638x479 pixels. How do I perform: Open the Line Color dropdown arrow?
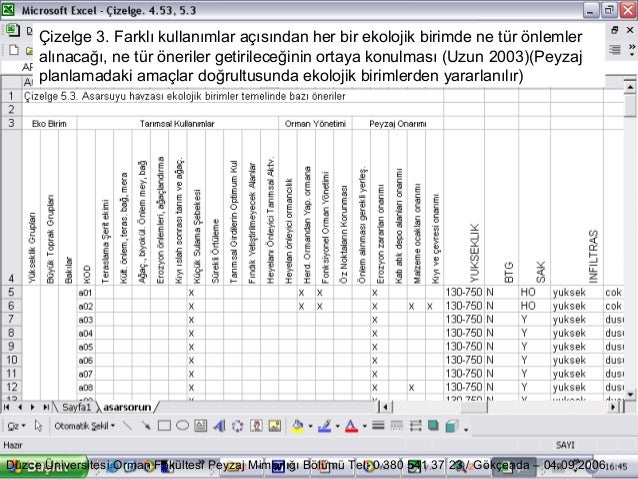point(338,427)
